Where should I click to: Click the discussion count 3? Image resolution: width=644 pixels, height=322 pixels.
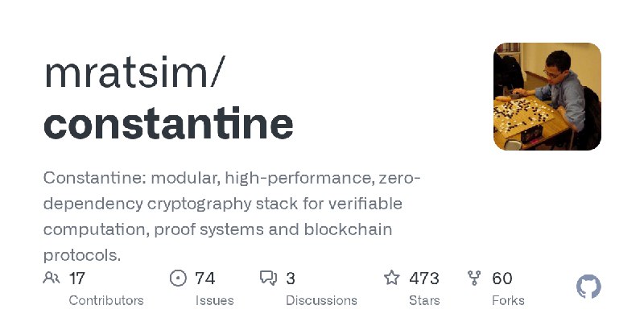[291, 279]
